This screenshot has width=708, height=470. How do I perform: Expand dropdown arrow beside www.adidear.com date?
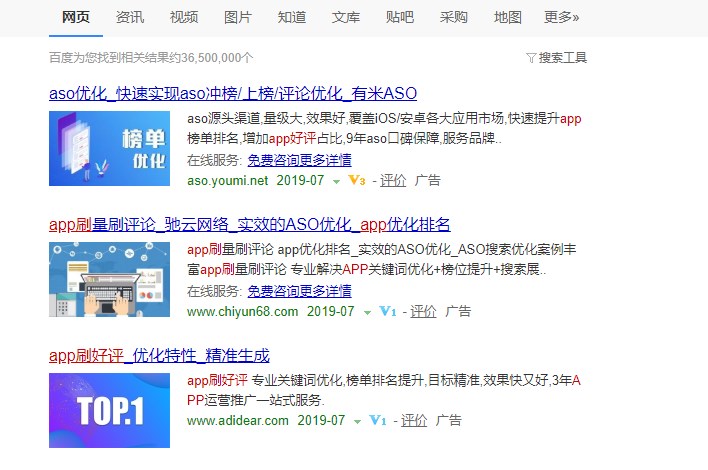(357, 422)
